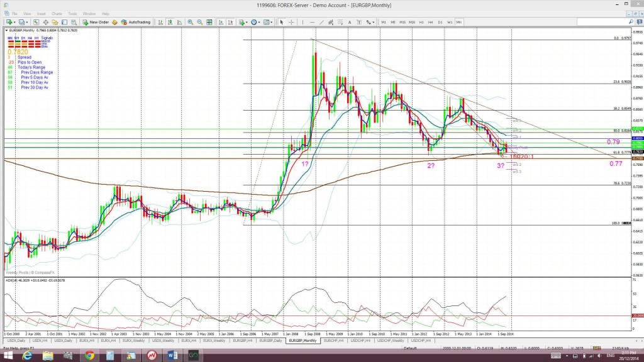Open the Data Window icon

coord(45,22)
